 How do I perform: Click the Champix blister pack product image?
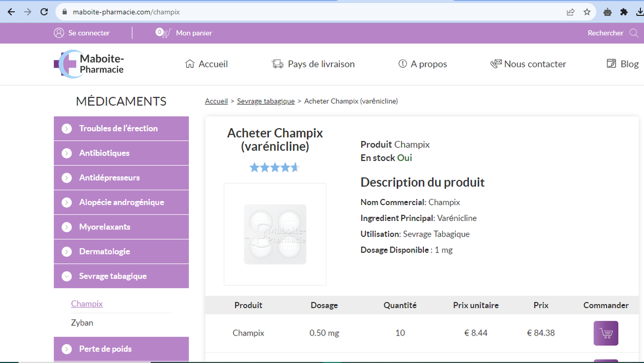(x=275, y=234)
